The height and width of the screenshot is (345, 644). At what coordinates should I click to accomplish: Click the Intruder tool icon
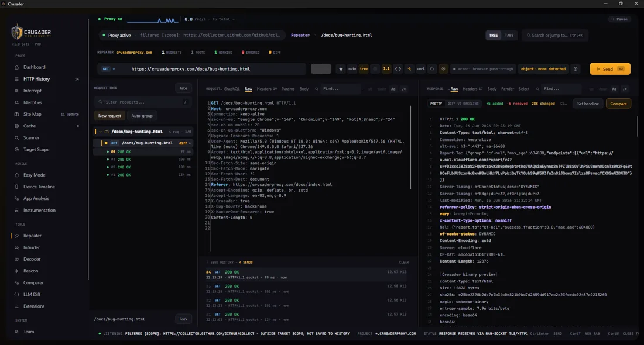click(x=17, y=248)
